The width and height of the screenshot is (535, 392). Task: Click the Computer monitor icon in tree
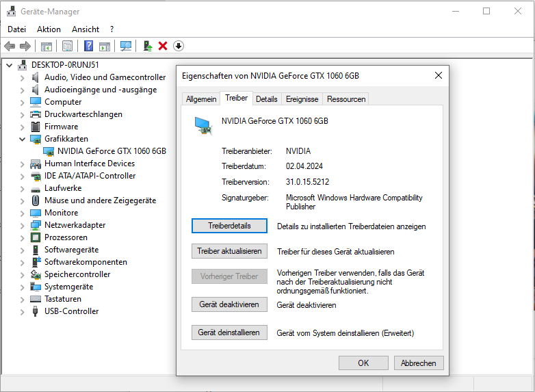click(x=36, y=102)
